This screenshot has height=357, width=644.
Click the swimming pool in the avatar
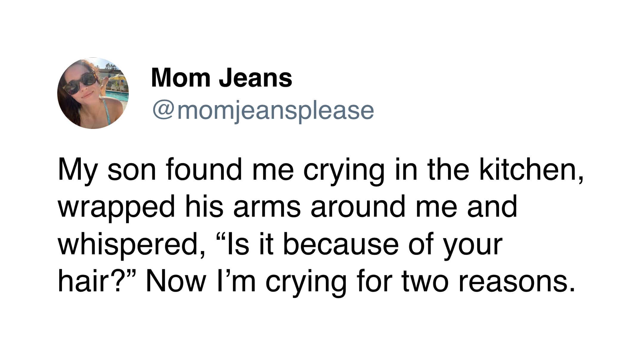118,96
